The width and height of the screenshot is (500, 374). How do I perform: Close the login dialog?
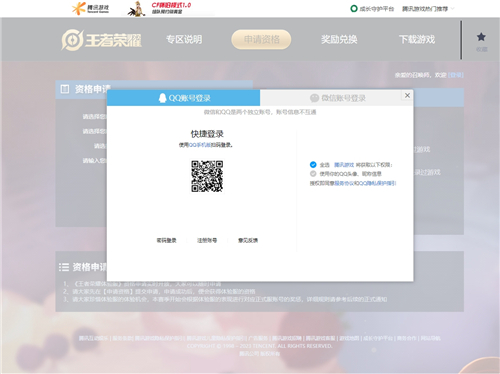pyautogui.click(x=407, y=95)
